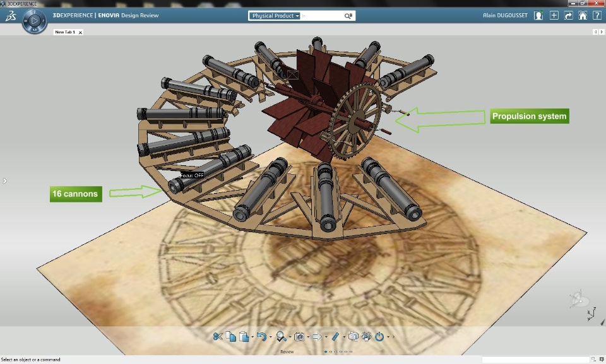Click the XYZ axis orientation triad
The height and width of the screenshot is (364, 606).
coord(591,314)
